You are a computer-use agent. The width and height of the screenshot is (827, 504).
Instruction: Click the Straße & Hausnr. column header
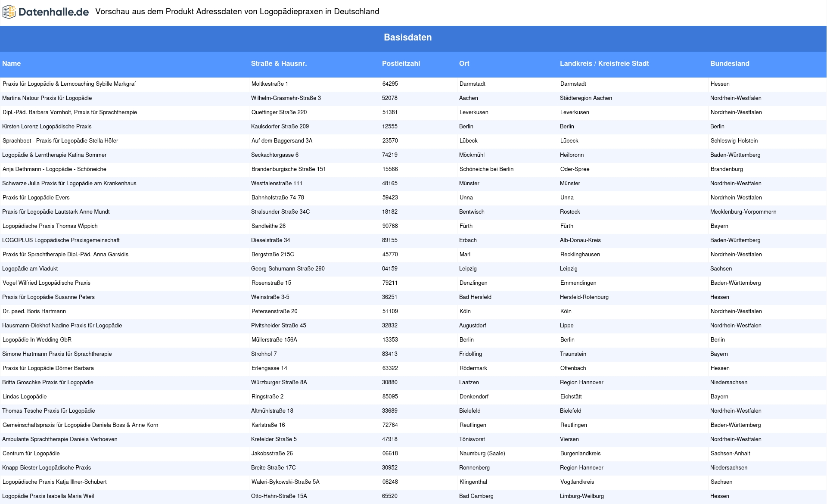coord(279,63)
